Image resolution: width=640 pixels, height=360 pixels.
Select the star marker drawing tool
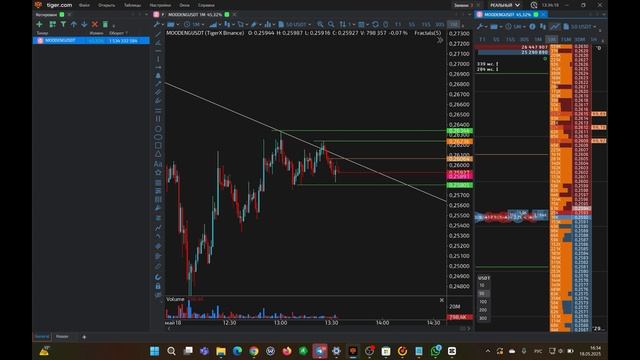158,172
